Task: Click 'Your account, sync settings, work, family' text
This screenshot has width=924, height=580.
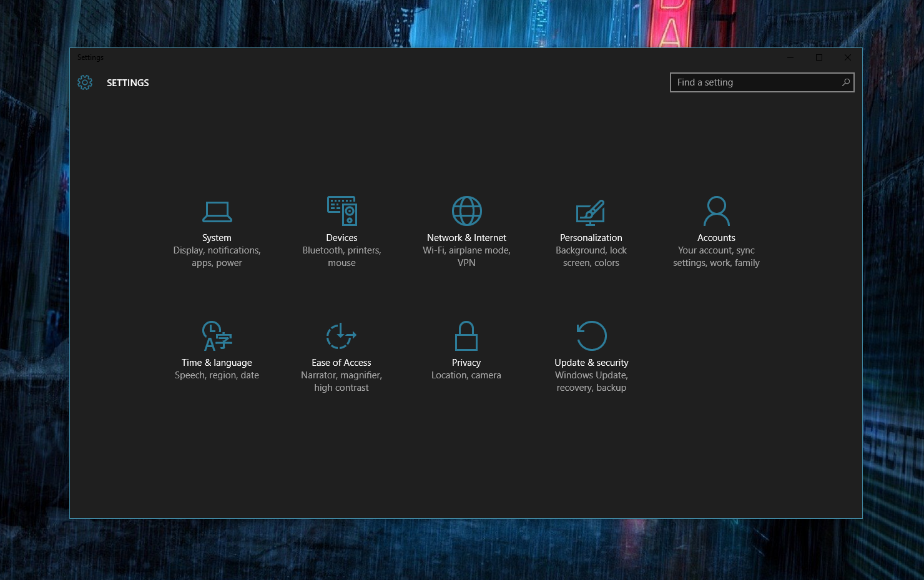Action: pyautogui.click(x=716, y=257)
